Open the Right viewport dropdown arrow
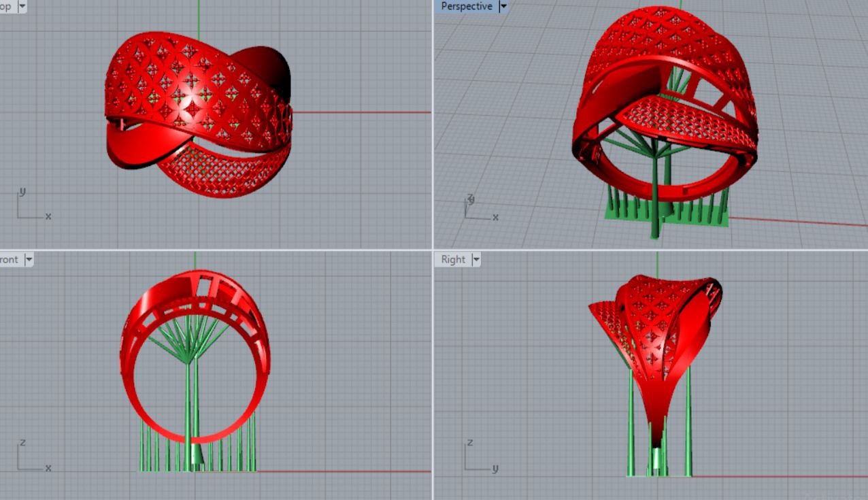 click(x=475, y=259)
